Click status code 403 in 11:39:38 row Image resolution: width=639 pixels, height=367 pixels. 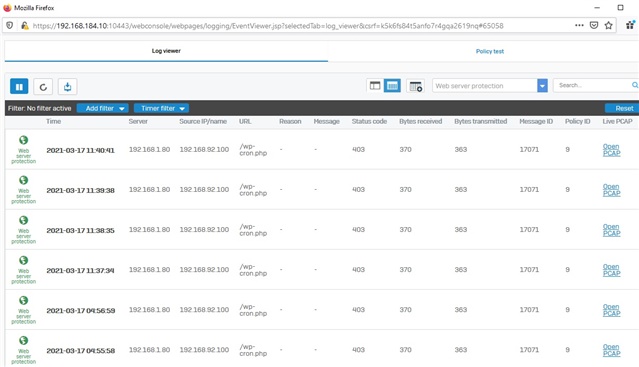click(358, 190)
